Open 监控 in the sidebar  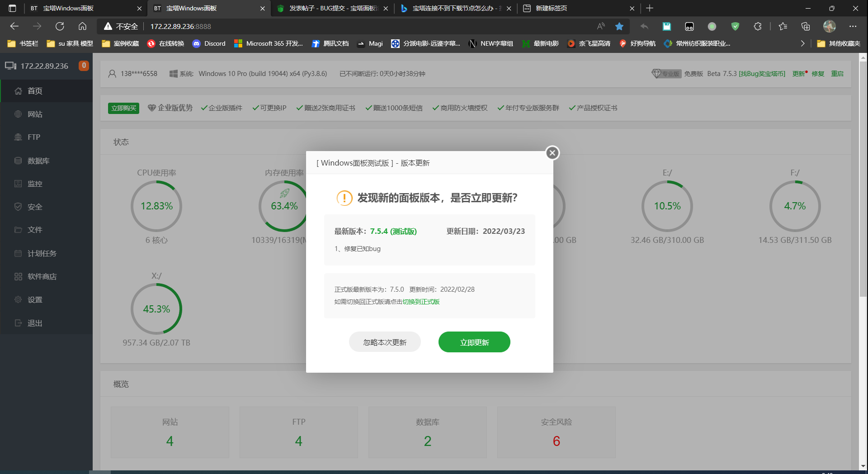(x=46, y=184)
